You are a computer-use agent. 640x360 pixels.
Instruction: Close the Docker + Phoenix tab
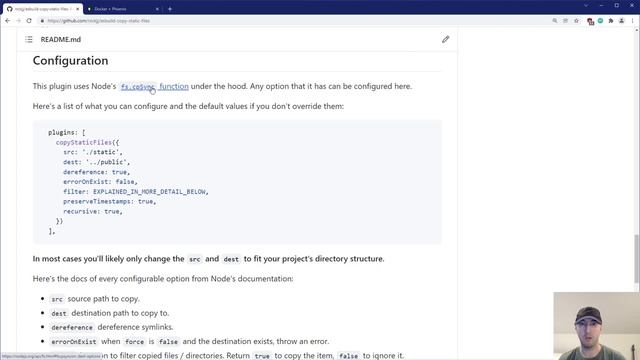(157, 9)
